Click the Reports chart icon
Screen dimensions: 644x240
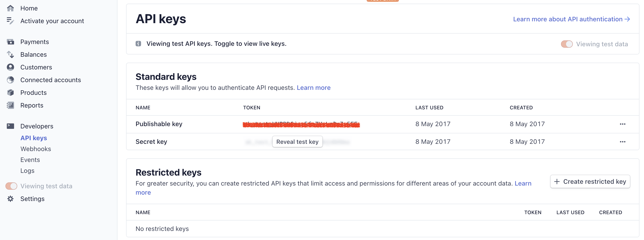[10, 105]
